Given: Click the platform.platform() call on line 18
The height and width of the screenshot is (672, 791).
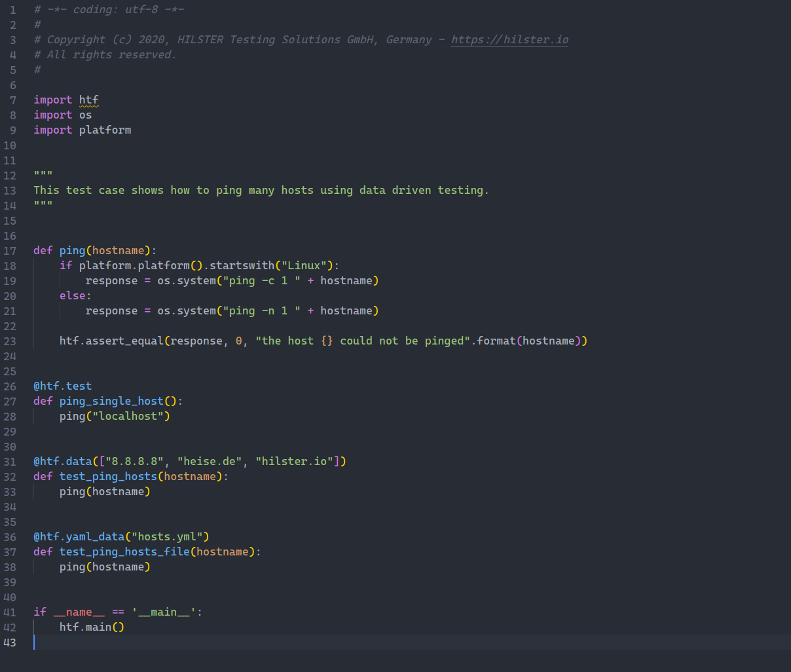Looking at the screenshot, I should pyautogui.click(x=141, y=265).
